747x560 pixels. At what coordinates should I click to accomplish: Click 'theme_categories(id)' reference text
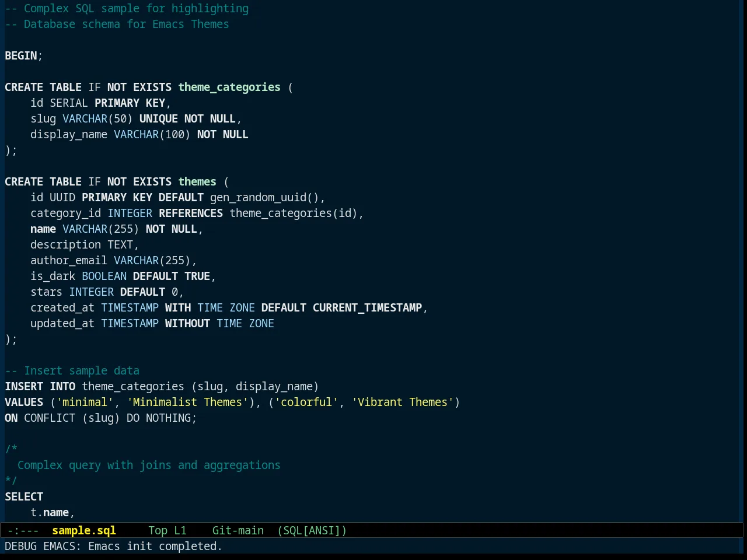coord(294,213)
